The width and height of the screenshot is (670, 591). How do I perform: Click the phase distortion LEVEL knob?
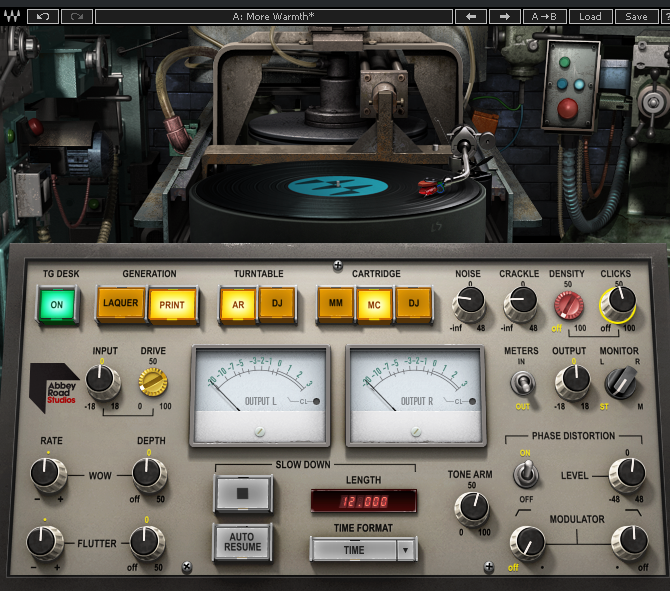[627, 475]
